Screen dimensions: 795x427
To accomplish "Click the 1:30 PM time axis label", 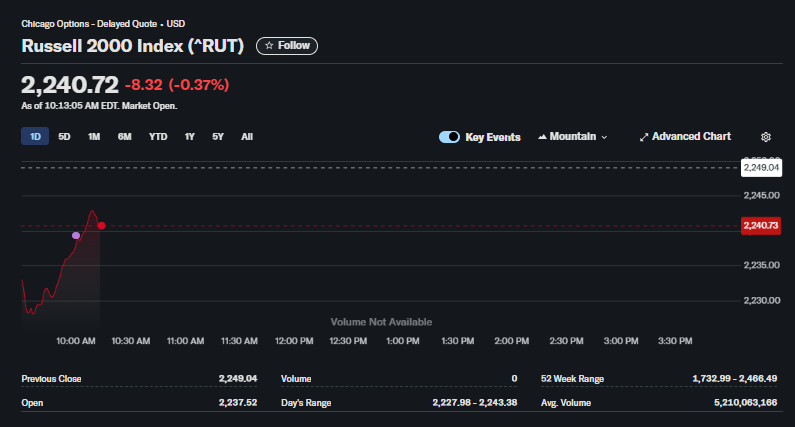I will point(458,341).
